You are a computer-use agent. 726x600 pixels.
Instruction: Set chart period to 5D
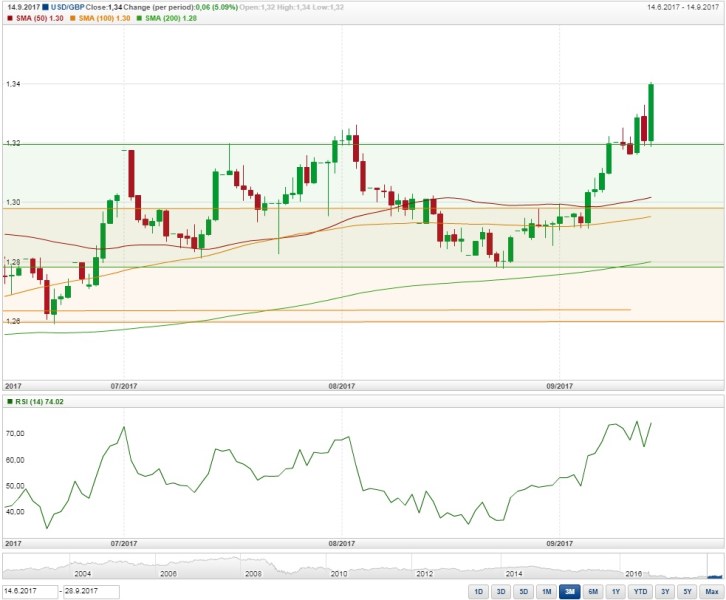(524, 592)
